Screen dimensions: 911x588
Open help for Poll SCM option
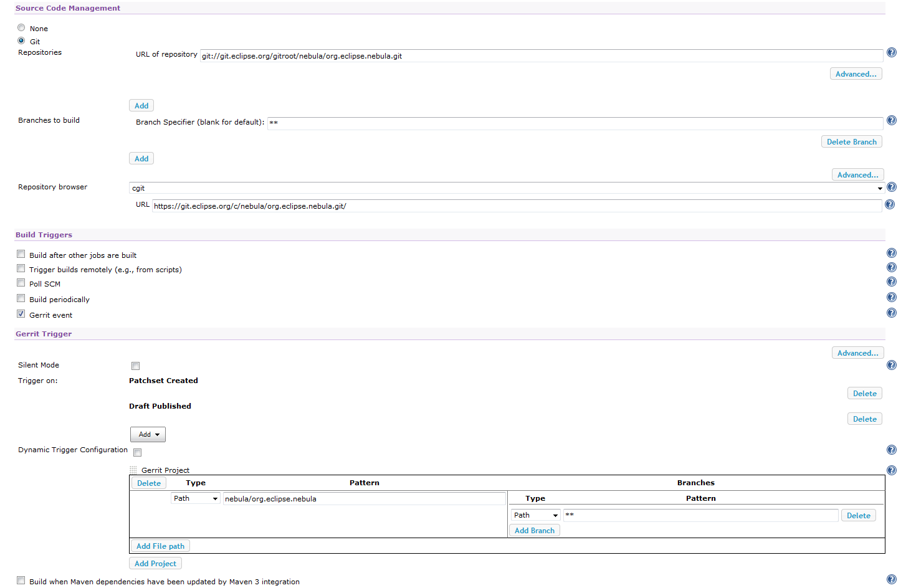[891, 282]
